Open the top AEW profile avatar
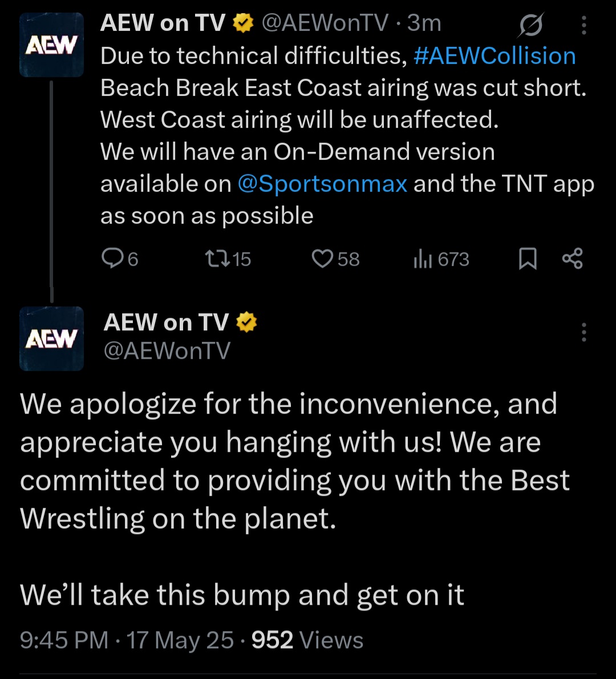Viewport: 616px width, 679px height. pyautogui.click(x=52, y=45)
